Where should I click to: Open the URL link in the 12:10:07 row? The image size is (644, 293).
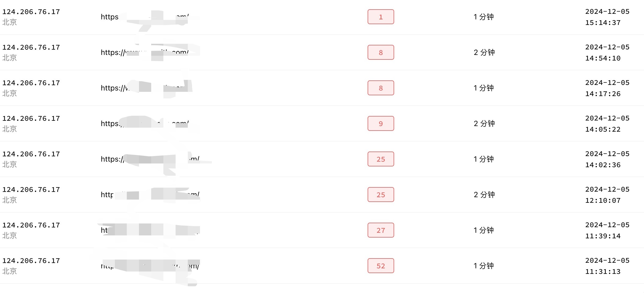pyautogui.click(x=107, y=195)
